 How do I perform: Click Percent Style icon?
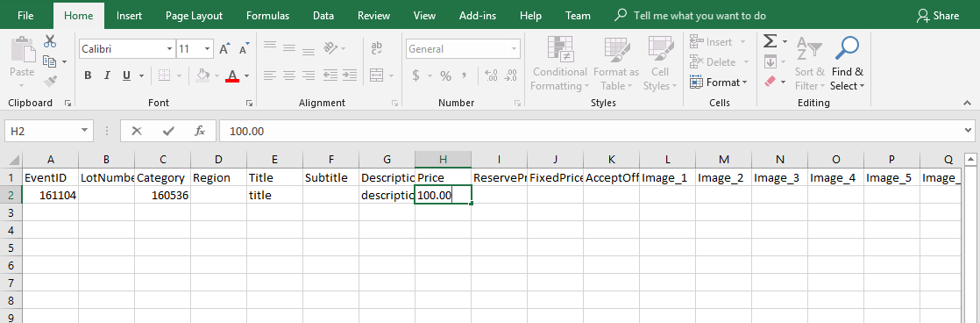[445, 75]
